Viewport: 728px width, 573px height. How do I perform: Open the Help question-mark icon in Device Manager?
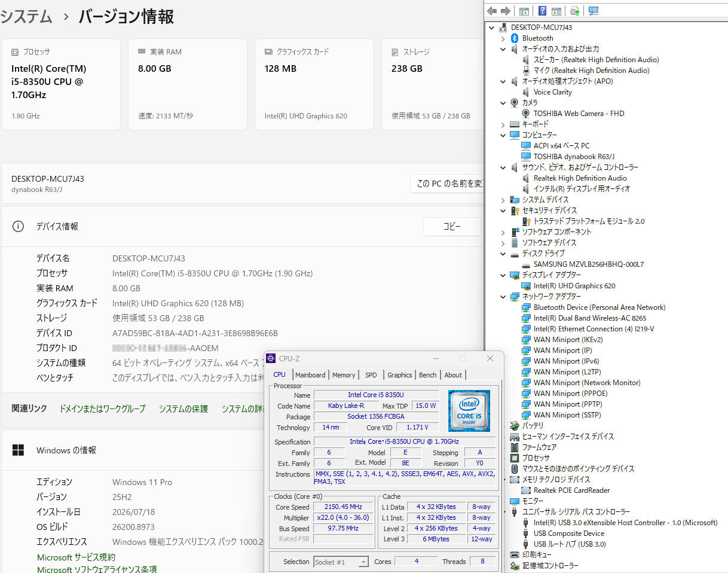[x=542, y=11]
